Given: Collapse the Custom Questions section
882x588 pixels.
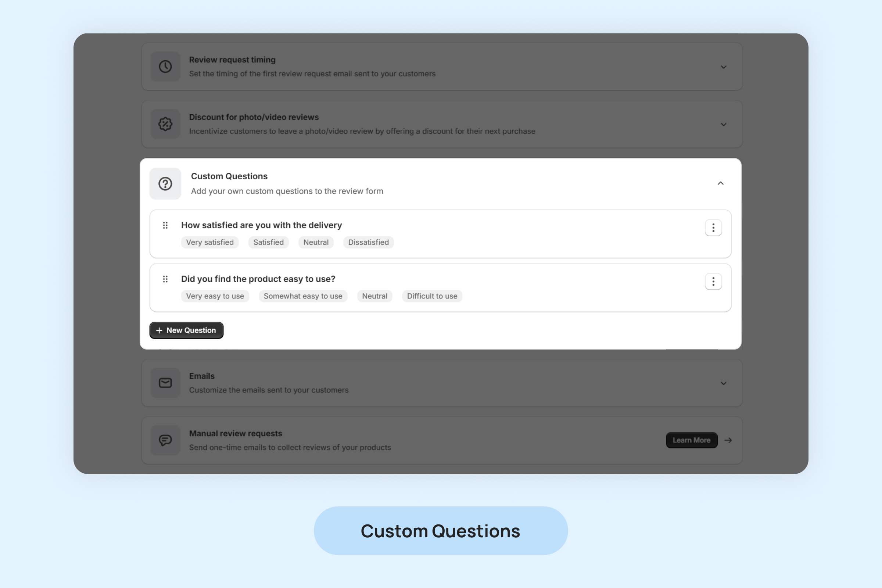Looking at the screenshot, I should click(720, 183).
